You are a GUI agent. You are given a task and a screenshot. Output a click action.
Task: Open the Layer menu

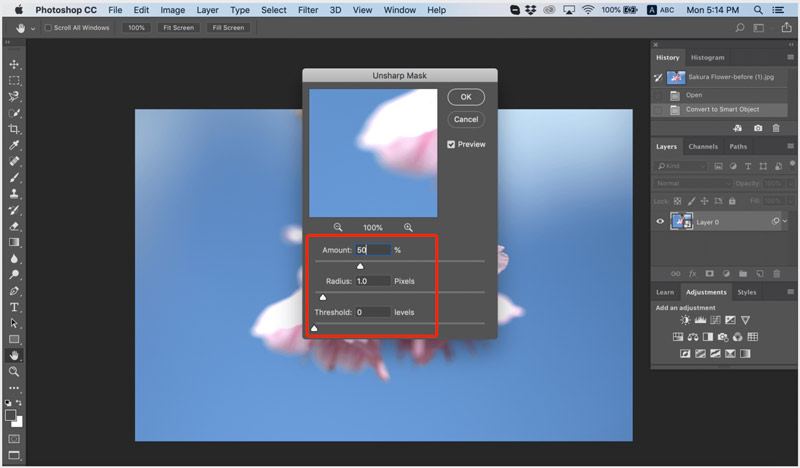click(x=208, y=10)
